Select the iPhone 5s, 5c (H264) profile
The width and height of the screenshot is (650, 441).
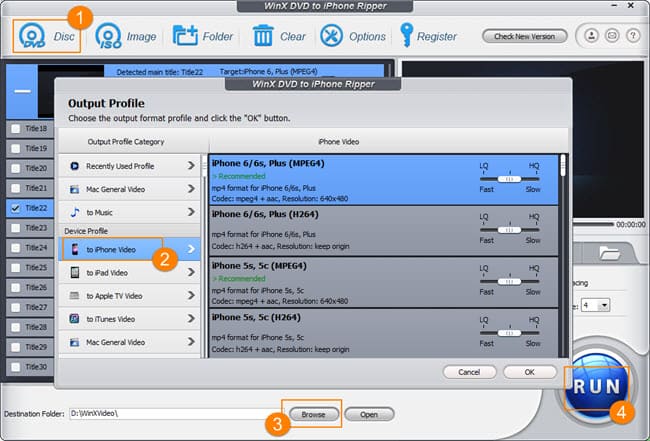(383, 333)
